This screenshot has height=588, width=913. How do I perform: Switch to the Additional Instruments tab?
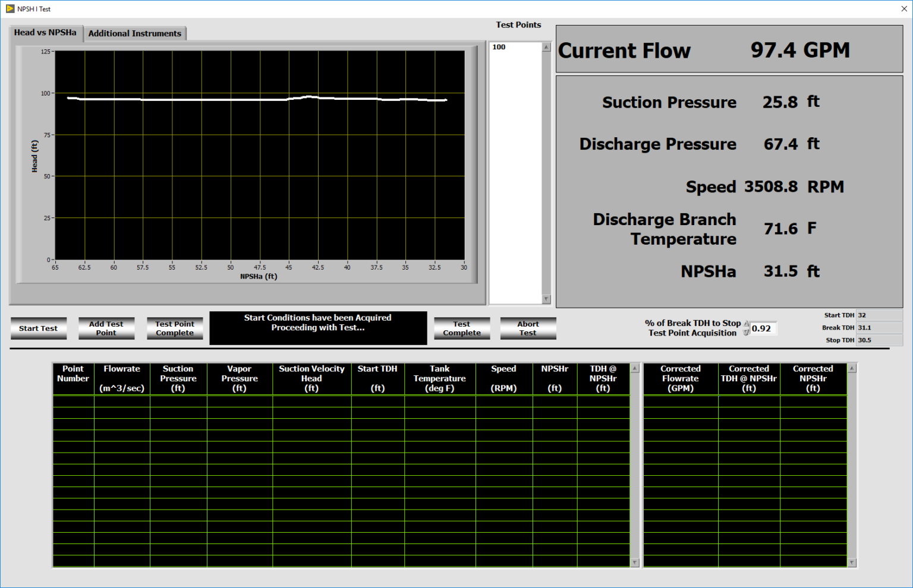[x=135, y=33]
